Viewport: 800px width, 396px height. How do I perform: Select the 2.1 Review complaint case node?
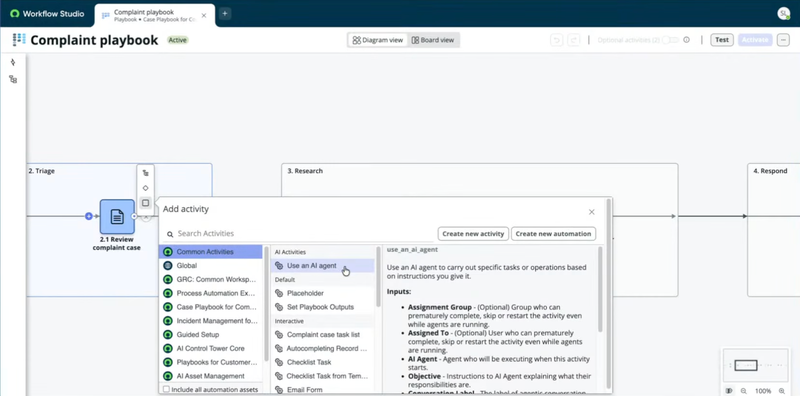117,217
